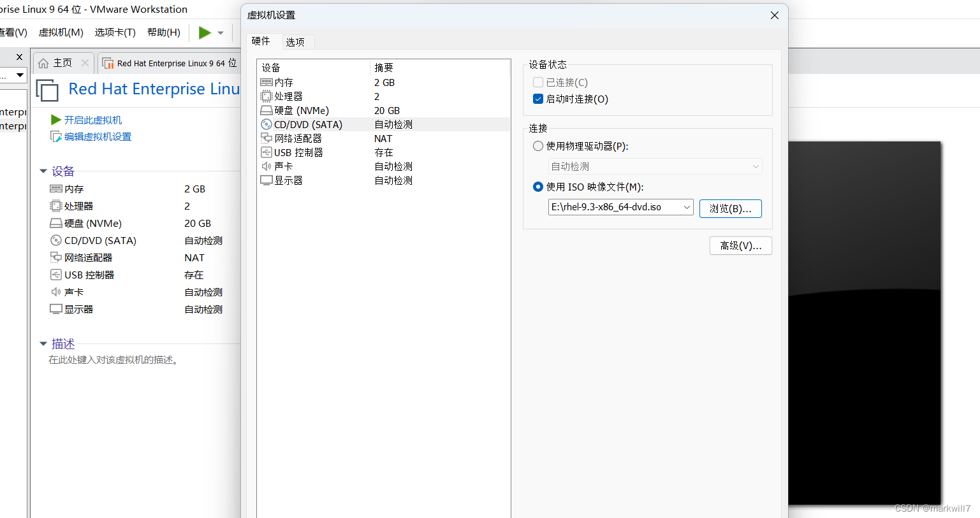The height and width of the screenshot is (518, 980).
Task: Click hard disk icon in main window devices
Action: click(x=56, y=223)
